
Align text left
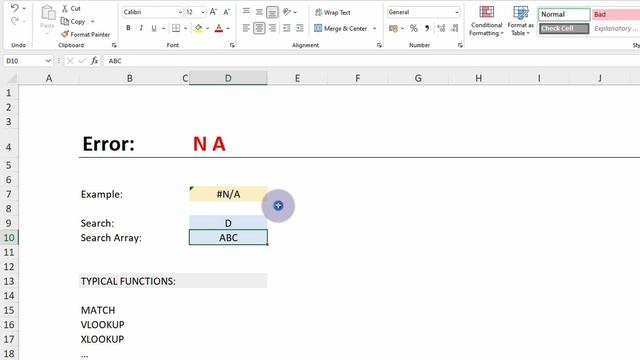coord(246,28)
